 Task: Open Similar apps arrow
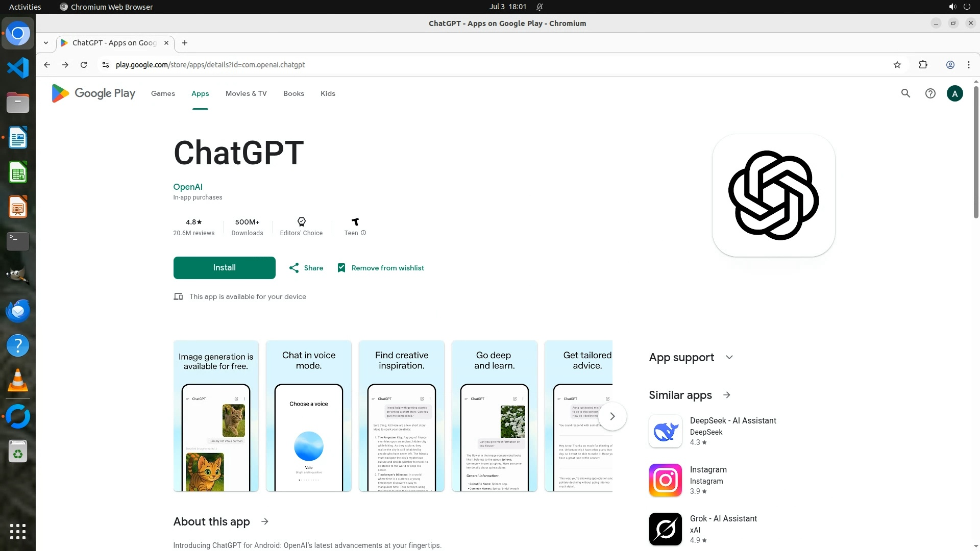pos(727,395)
